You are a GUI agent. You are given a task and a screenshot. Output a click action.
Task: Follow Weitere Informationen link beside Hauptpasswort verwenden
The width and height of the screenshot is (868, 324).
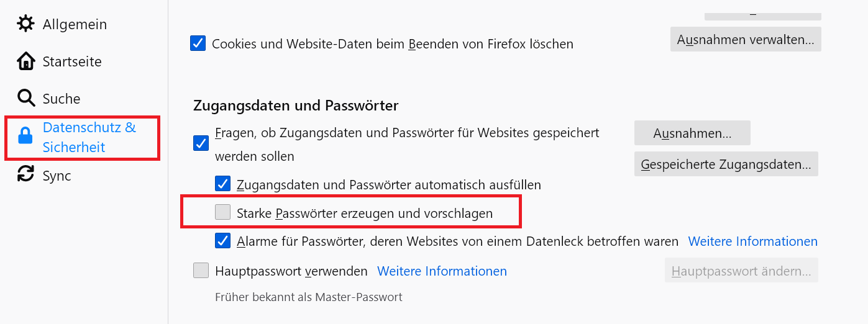[x=442, y=271]
